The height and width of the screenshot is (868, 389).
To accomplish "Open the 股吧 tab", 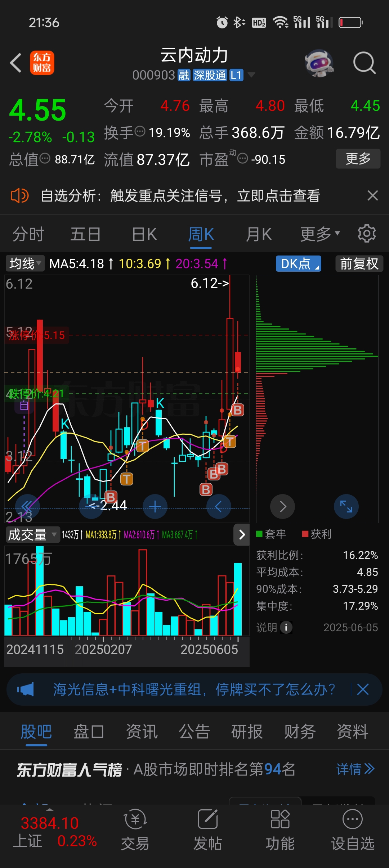I will 36,731.
